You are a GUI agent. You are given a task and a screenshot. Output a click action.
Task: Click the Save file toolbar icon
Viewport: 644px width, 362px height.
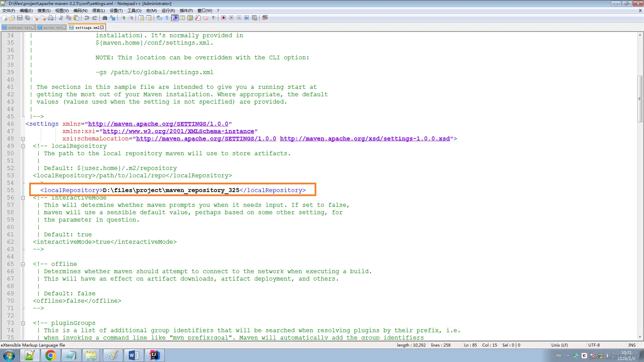pyautogui.click(x=20, y=18)
